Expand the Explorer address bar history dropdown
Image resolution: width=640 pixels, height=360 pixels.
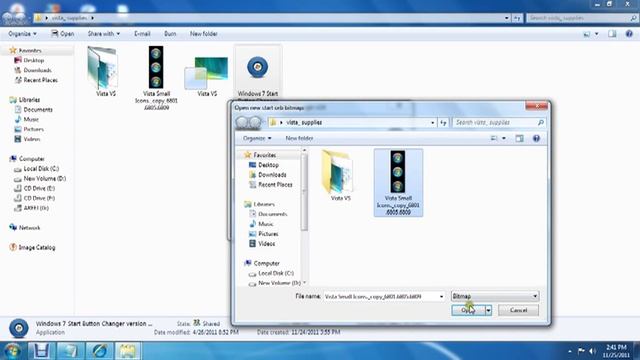pos(507,18)
